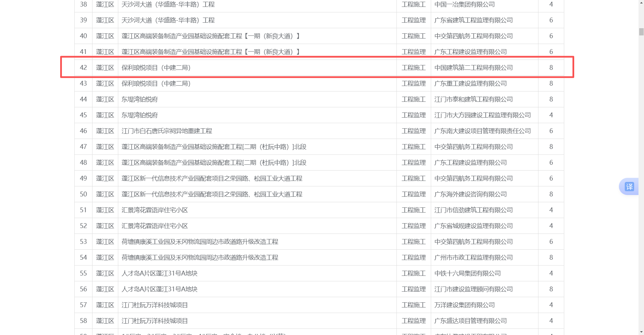Viewport: 644px width, 335px height.
Task: Click score 4 in row 58
Action: 551,321
